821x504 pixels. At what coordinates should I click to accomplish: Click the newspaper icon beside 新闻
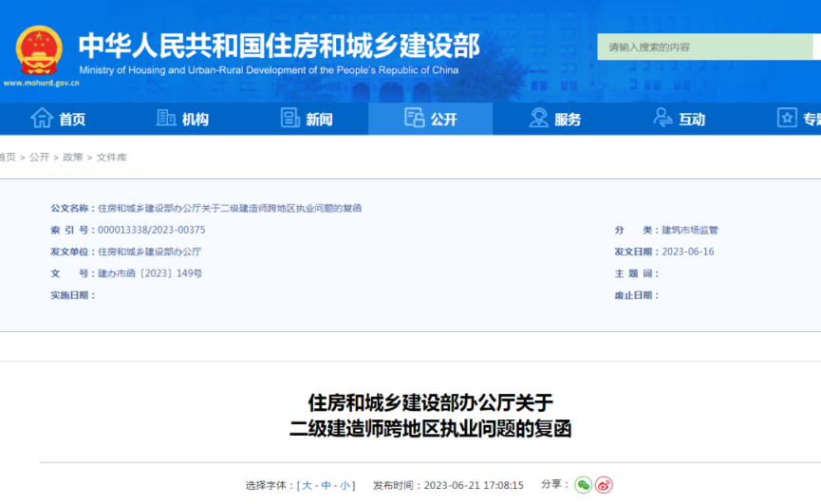tap(289, 118)
